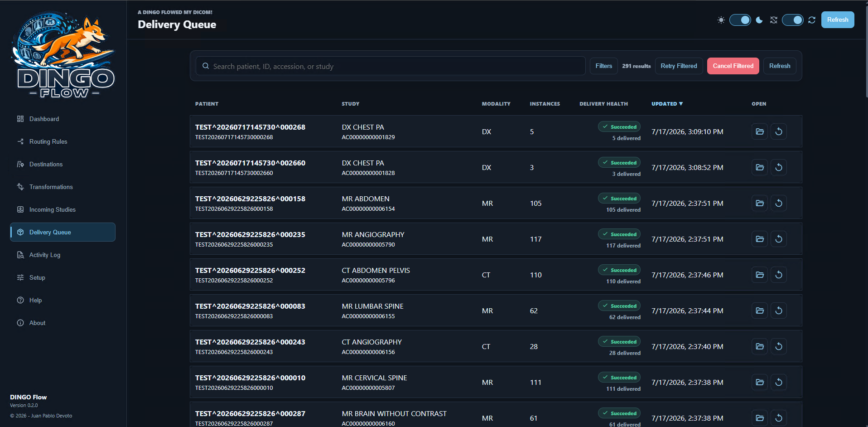Sort by the UPDATED column arrow

[x=681, y=104]
